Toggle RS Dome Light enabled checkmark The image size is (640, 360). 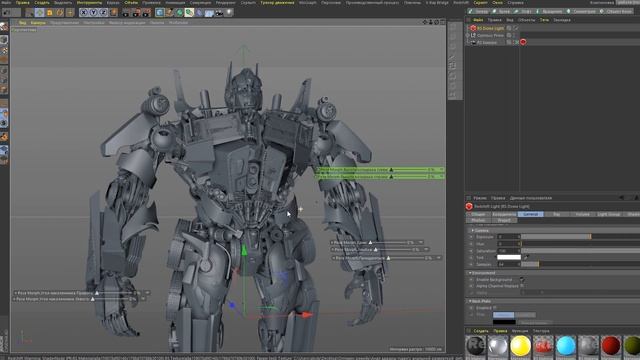coord(516,28)
